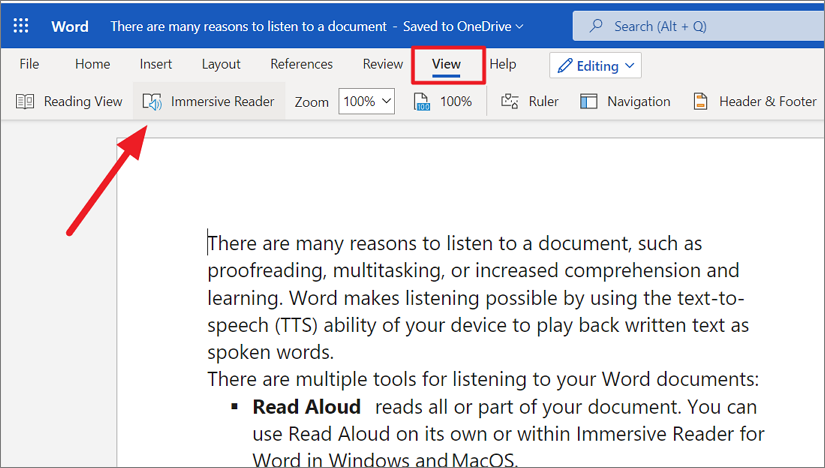Click the Search (Alt + Q) box
The height and width of the screenshot is (468, 825).
tap(699, 26)
